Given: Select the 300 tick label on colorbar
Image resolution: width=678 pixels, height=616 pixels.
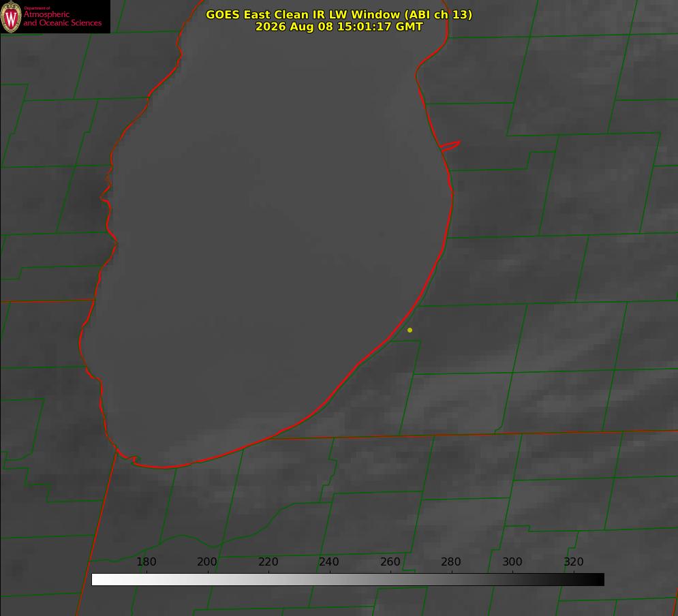Looking at the screenshot, I should [x=512, y=561].
